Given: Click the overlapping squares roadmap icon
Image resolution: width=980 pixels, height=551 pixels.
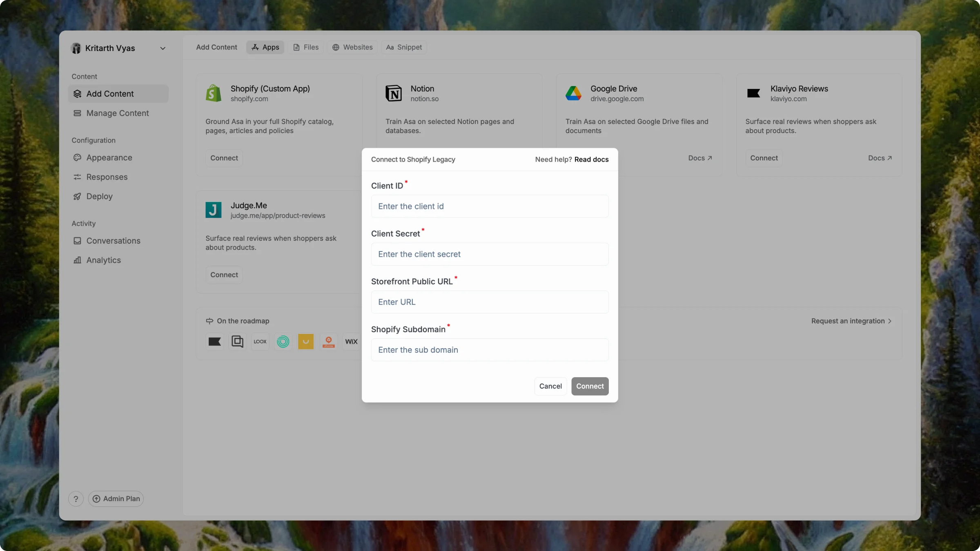Looking at the screenshot, I should 237,342.
